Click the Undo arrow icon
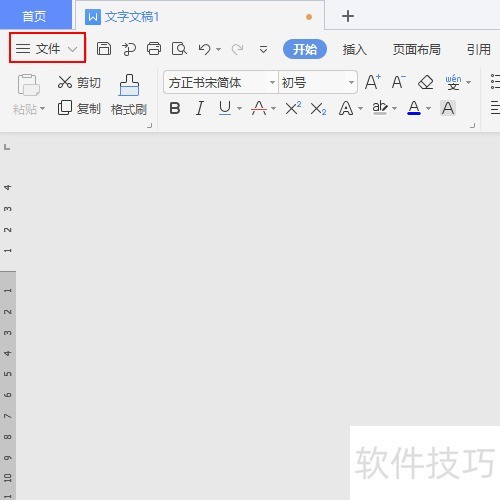This screenshot has height=500, width=500. [205, 49]
